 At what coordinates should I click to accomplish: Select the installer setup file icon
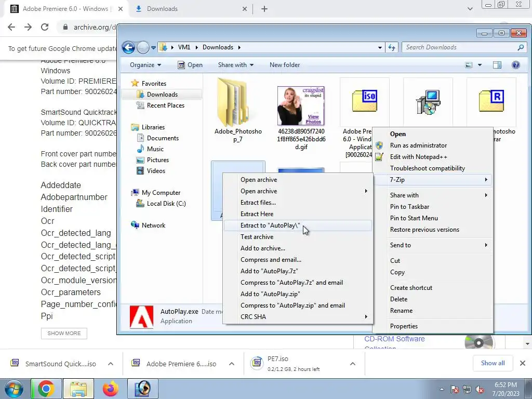pyautogui.click(x=428, y=102)
